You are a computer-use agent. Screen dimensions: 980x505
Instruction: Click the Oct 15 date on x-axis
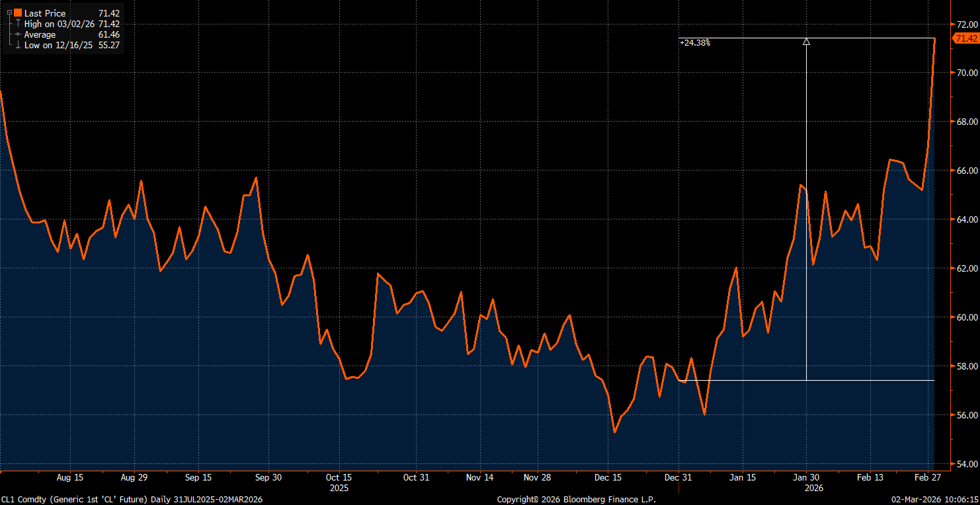pyautogui.click(x=338, y=477)
